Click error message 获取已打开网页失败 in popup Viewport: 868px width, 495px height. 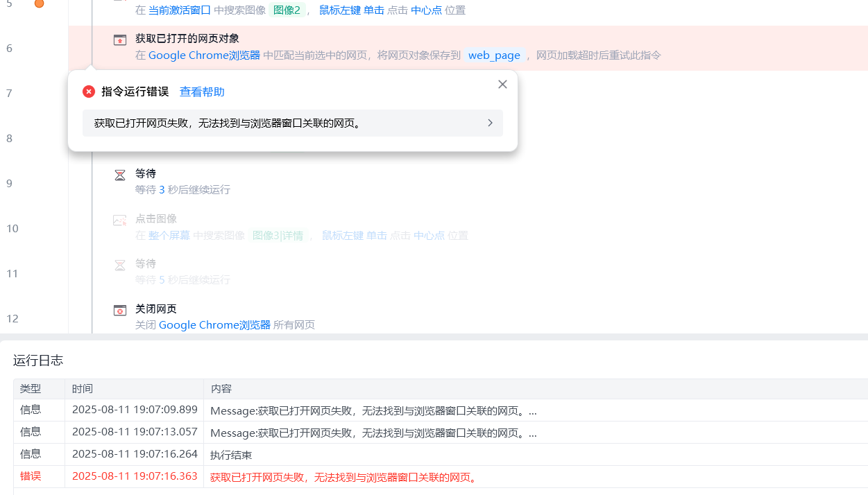click(x=228, y=123)
